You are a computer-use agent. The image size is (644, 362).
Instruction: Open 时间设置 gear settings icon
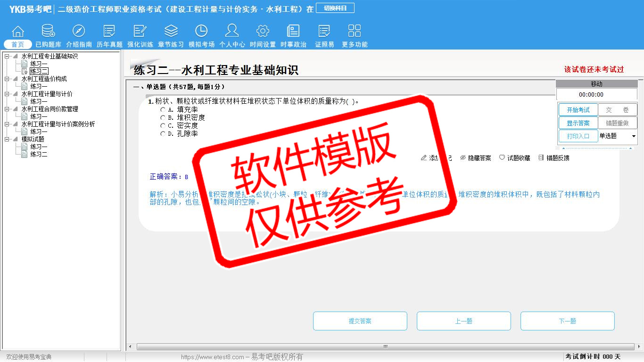pos(263,32)
